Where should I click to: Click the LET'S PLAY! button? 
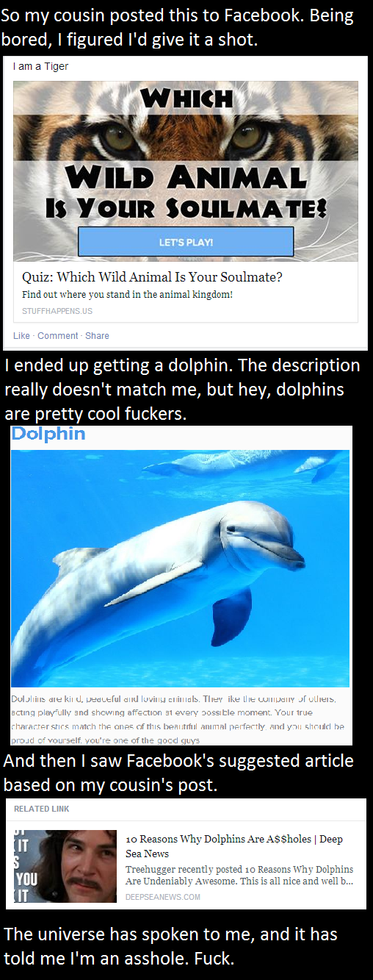(x=186, y=242)
